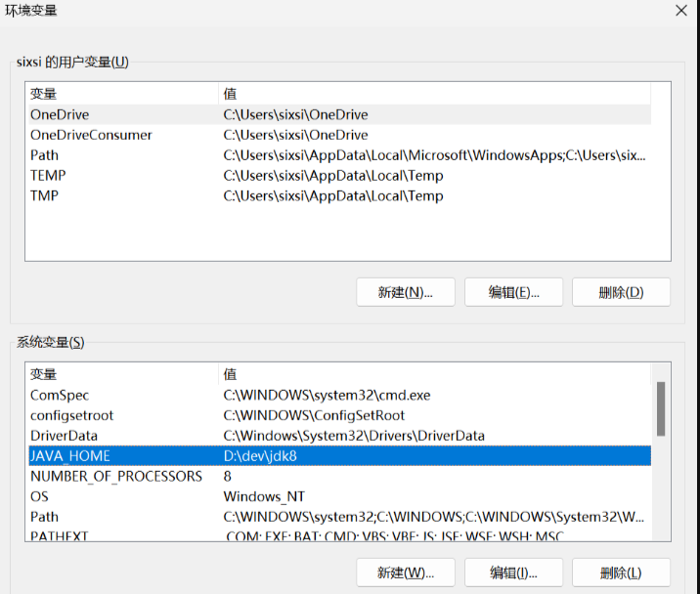Select the OS Windows_NT variable row

(x=41, y=496)
